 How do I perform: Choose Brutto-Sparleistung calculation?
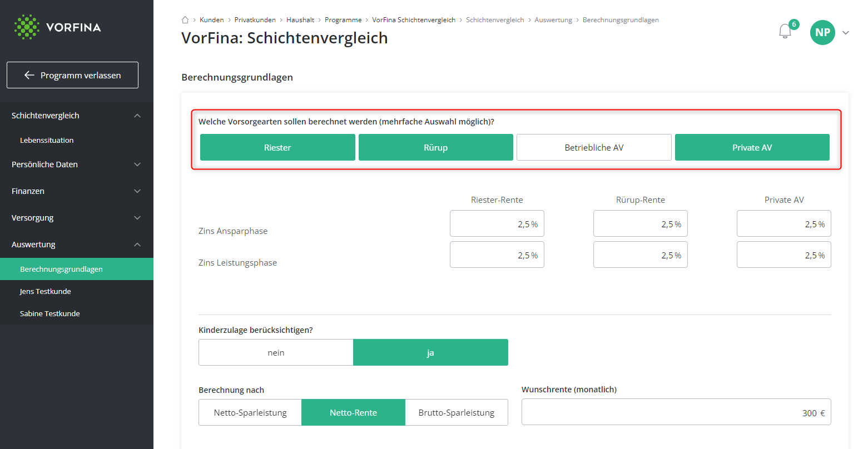click(x=457, y=412)
